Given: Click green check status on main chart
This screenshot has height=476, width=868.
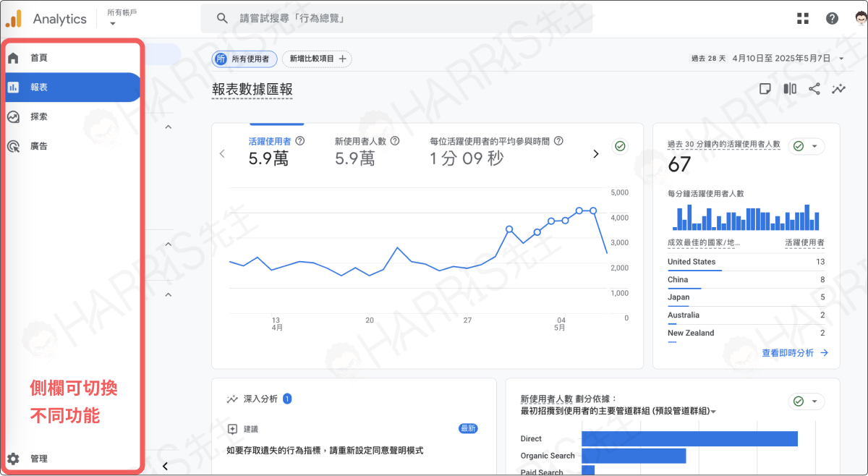Looking at the screenshot, I should (620, 147).
